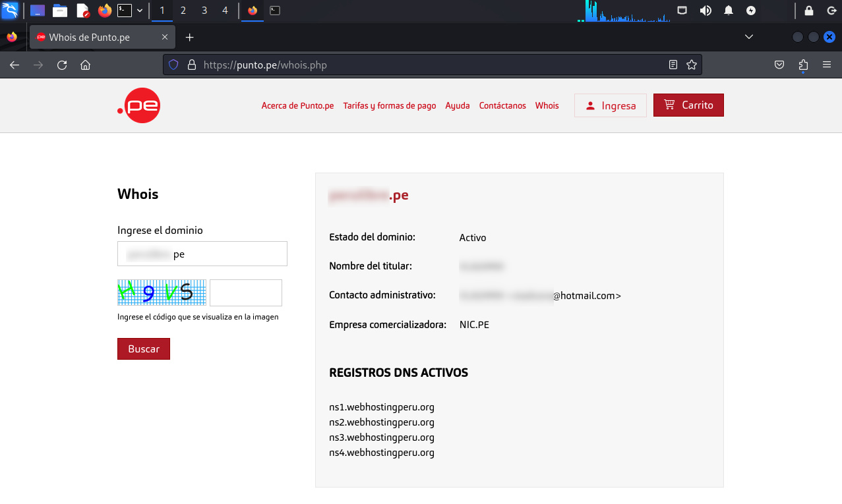Open the Tarifas y formas de pago menu
The height and width of the screenshot is (504, 842).
tap(389, 106)
